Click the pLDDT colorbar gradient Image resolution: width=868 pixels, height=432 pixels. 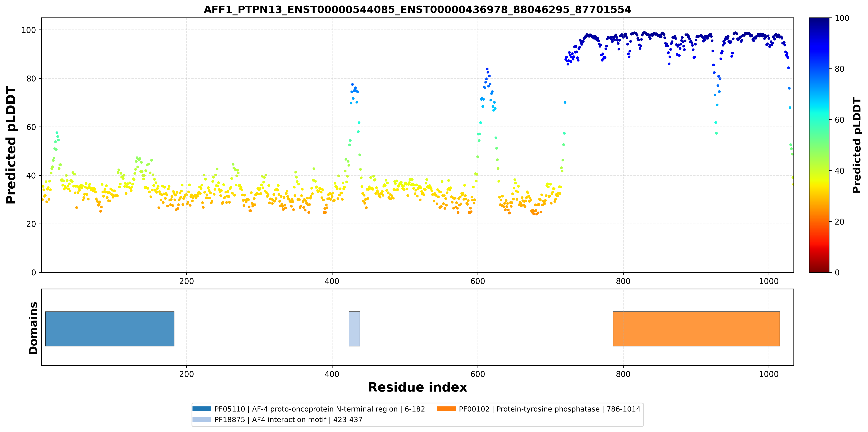[819, 145]
